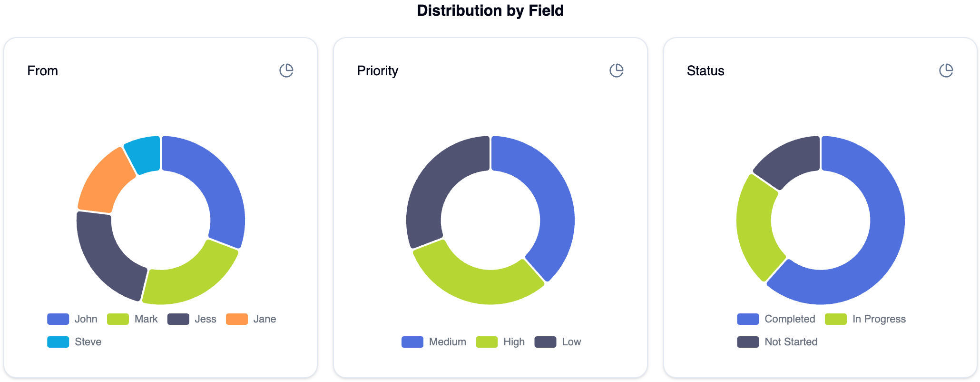Click the pie chart icon on Status card

(946, 70)
